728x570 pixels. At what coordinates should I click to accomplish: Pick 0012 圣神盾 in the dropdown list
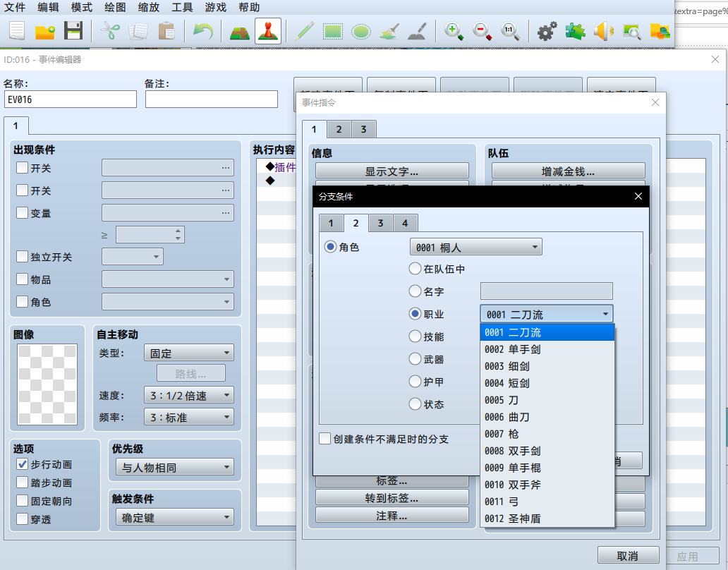click(x=547, y=519)
